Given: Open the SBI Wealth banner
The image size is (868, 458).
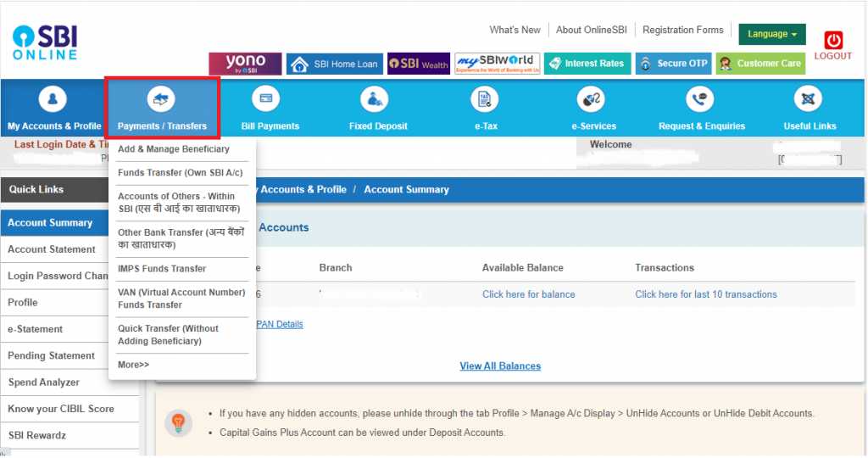Looking at the screenshot, I should [419, 64].
